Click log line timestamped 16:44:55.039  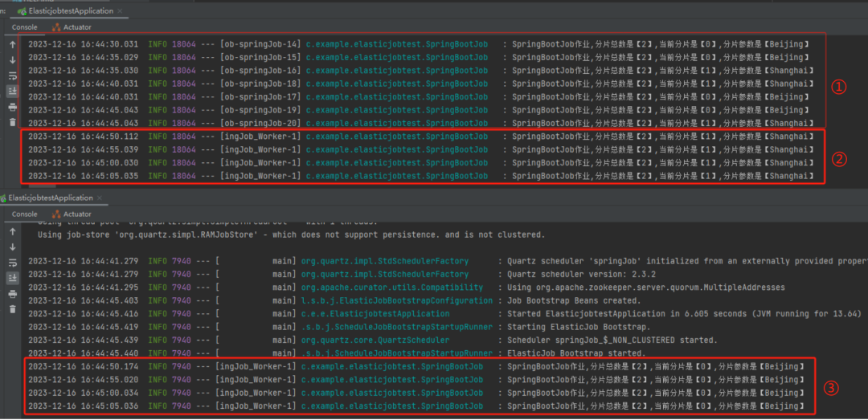coord(420,149)
